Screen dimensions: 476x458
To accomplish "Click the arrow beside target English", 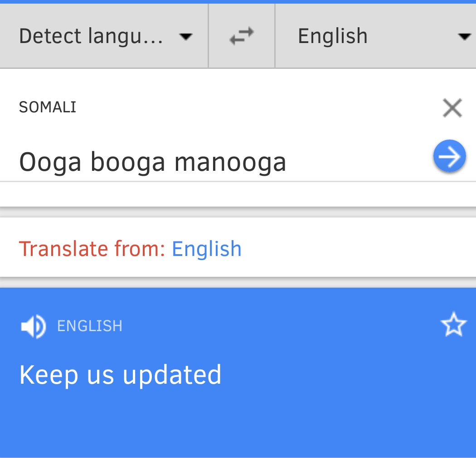I will [x=464, y=37].
